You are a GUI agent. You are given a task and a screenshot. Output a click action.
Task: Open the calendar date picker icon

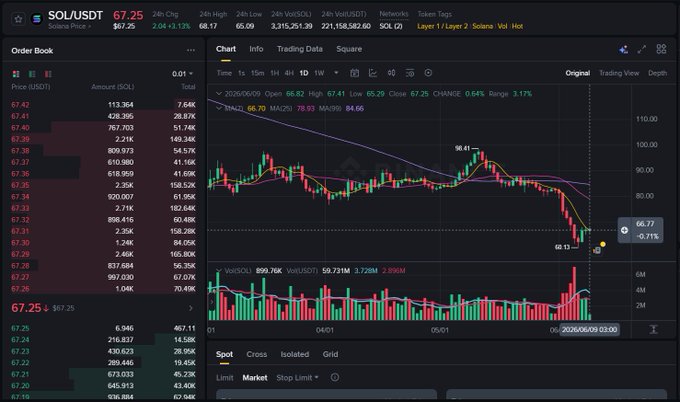(354, 73)
